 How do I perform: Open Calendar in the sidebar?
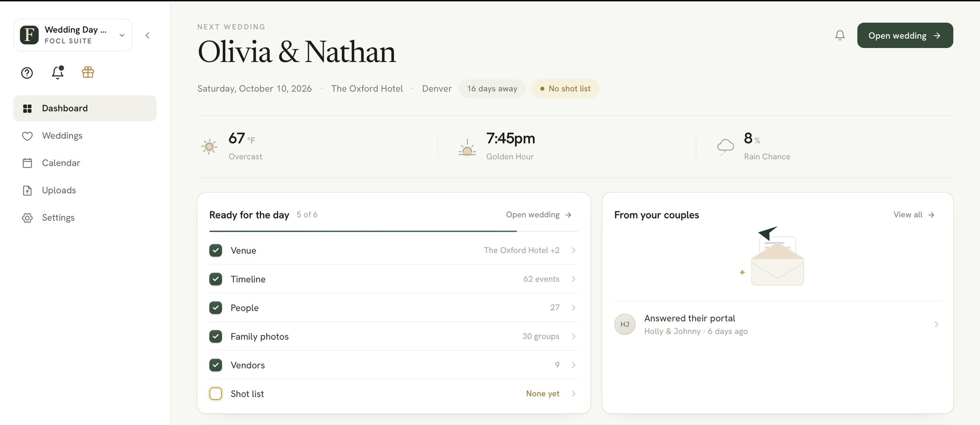[x=85, y=163]
